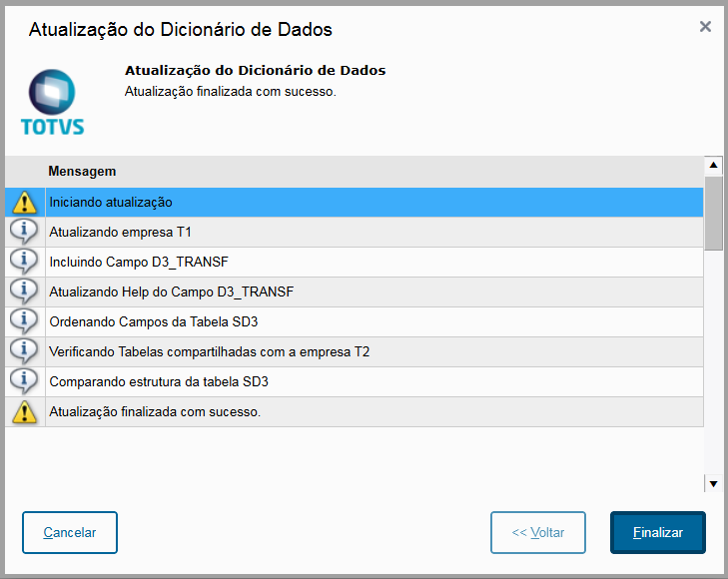Click info icon beside Atualizando empresa T1
Image resolution: width=728 pixels, height=579 pixels.
(24, 232)
